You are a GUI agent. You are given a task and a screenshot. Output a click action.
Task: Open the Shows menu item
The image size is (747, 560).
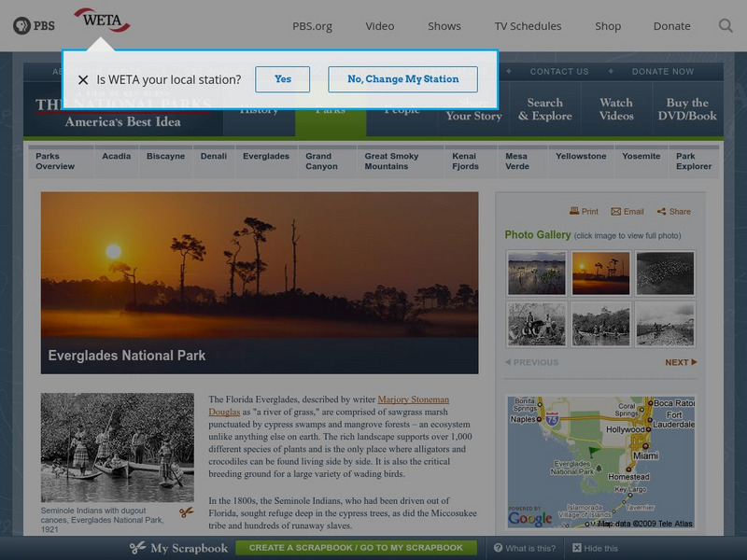coord(444,26)
